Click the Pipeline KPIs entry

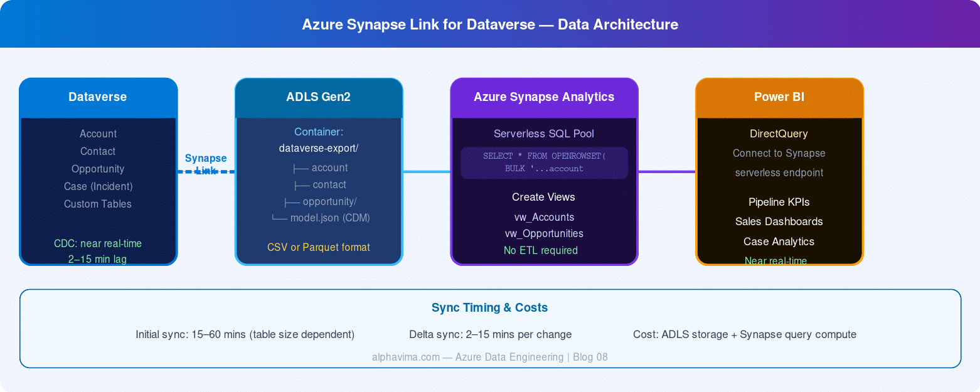pos(779,202)
